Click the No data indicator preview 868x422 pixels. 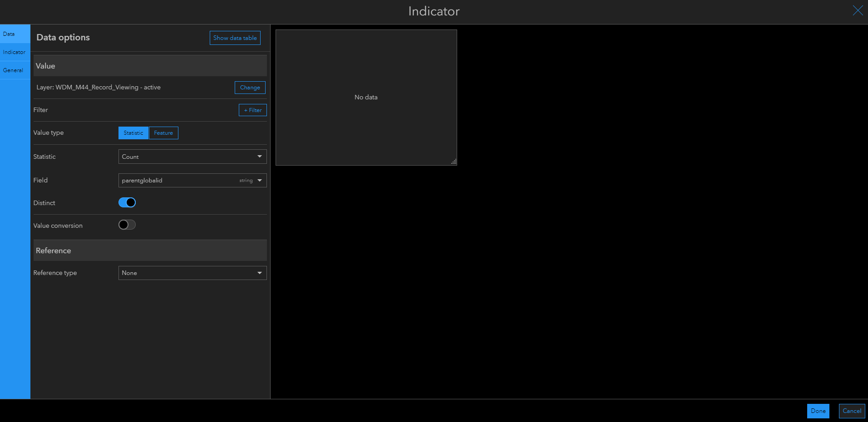[x=366, y=98]
